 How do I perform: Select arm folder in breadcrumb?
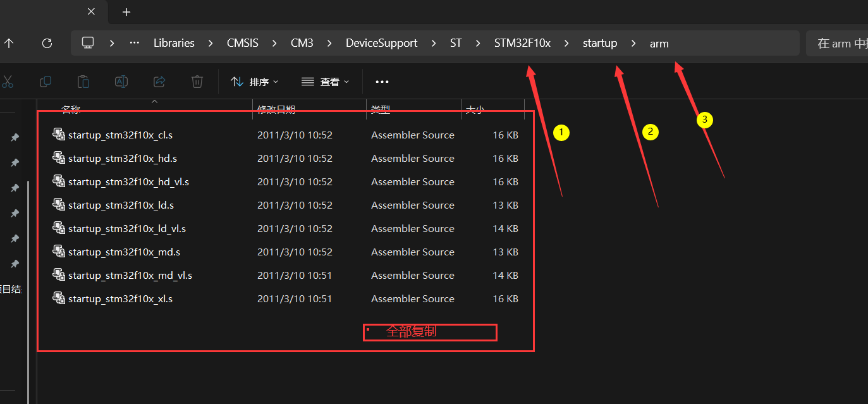tap(659, 44)
